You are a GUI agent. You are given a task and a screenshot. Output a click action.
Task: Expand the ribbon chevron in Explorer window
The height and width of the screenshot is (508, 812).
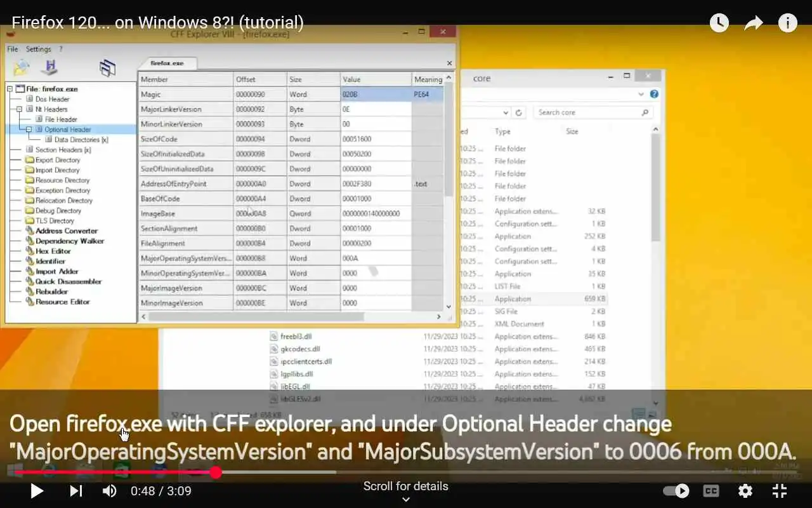point(641,94)
